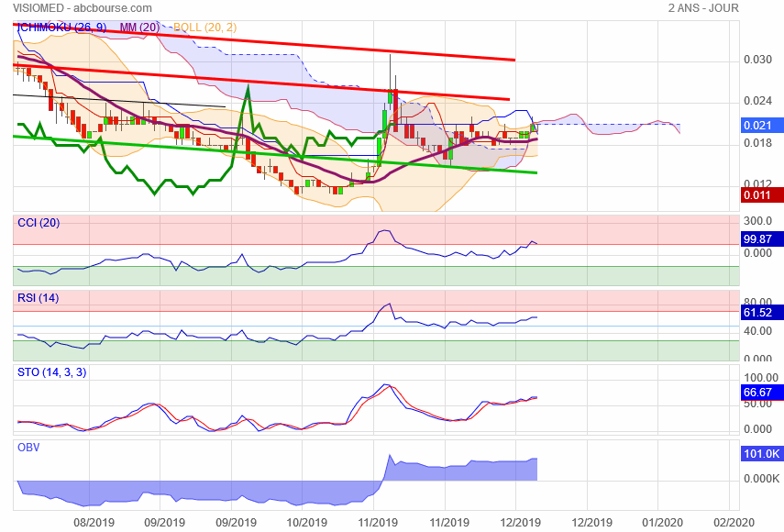784x532 pixels.
Task: Click the 0.000K OBV axis label
Action: (x=761, y=479)
